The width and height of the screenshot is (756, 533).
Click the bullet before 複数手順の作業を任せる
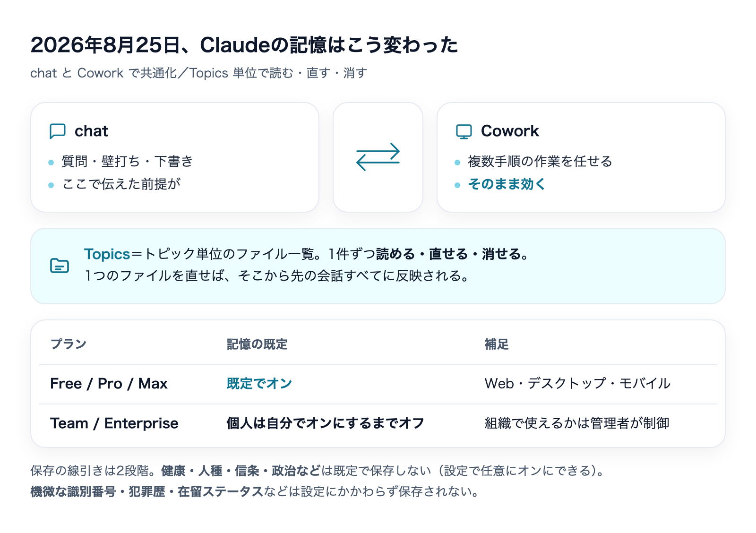pyautogui.click(x=457, y=163)
